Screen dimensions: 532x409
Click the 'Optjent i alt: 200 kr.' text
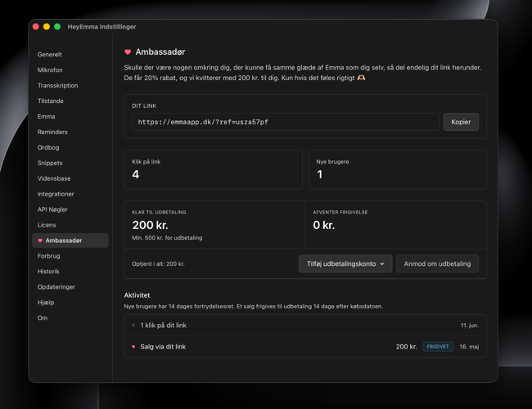click(159, 264)
